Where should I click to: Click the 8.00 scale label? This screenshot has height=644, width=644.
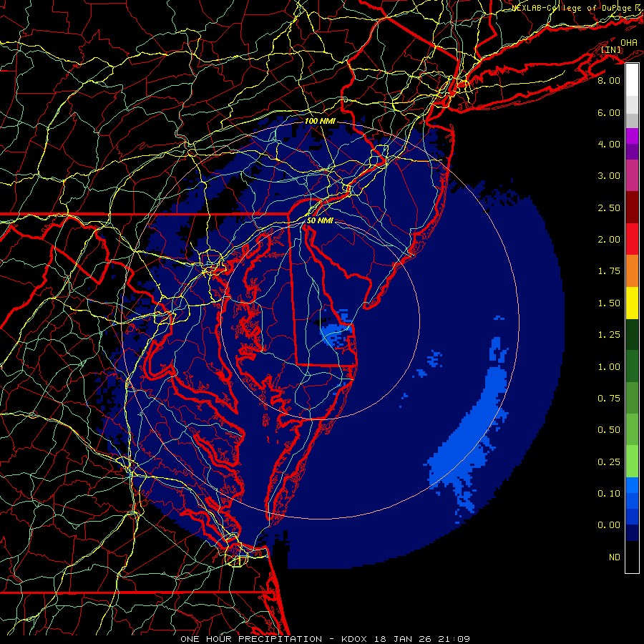pyautogui.click(x=609, y=80)
